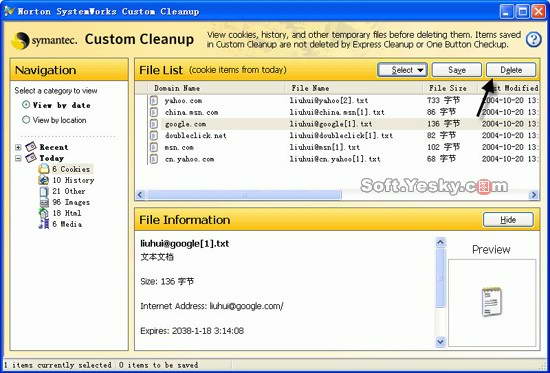Expand the Recent tree node
This screenshot has height=373, width=550.
pyautogui.click(x=18, y=147)
